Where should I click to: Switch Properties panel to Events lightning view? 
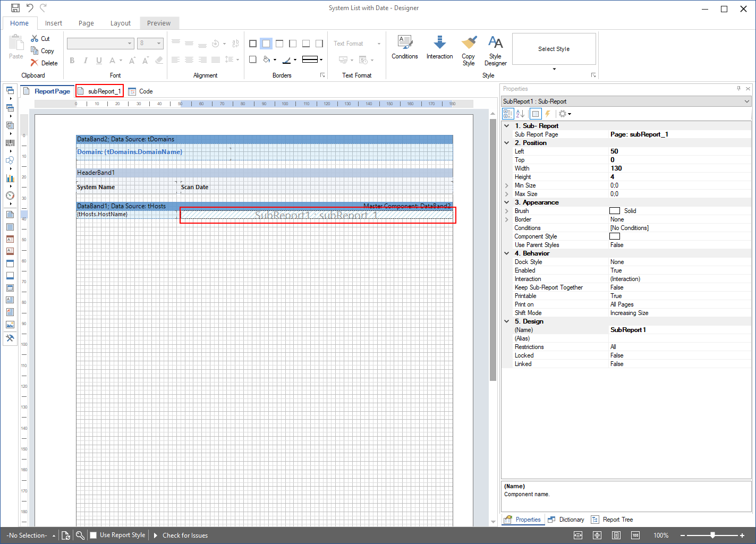[x=548, y=113]
